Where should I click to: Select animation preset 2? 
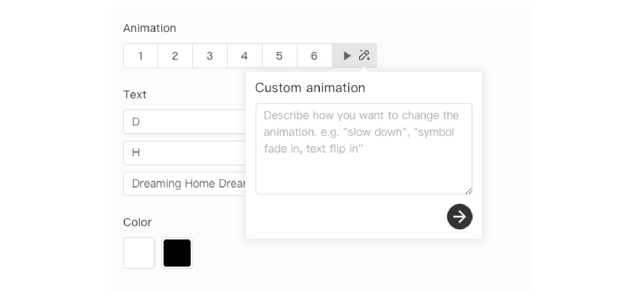(175, 56)
